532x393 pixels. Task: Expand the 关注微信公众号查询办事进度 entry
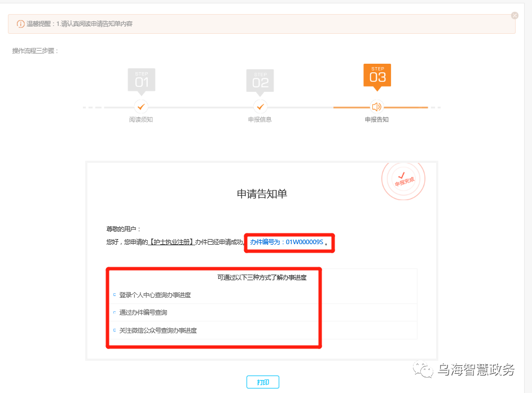click(x=159, y=330)
